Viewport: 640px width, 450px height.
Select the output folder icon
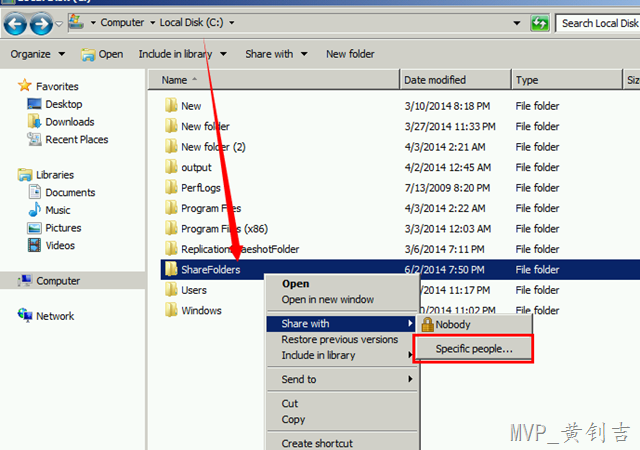point(171,166)
